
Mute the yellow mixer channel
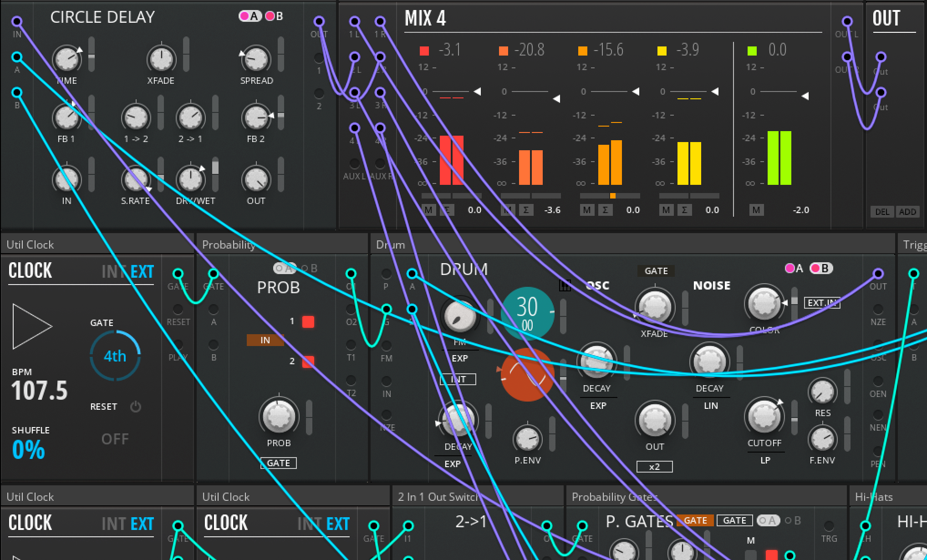(666, 210)
